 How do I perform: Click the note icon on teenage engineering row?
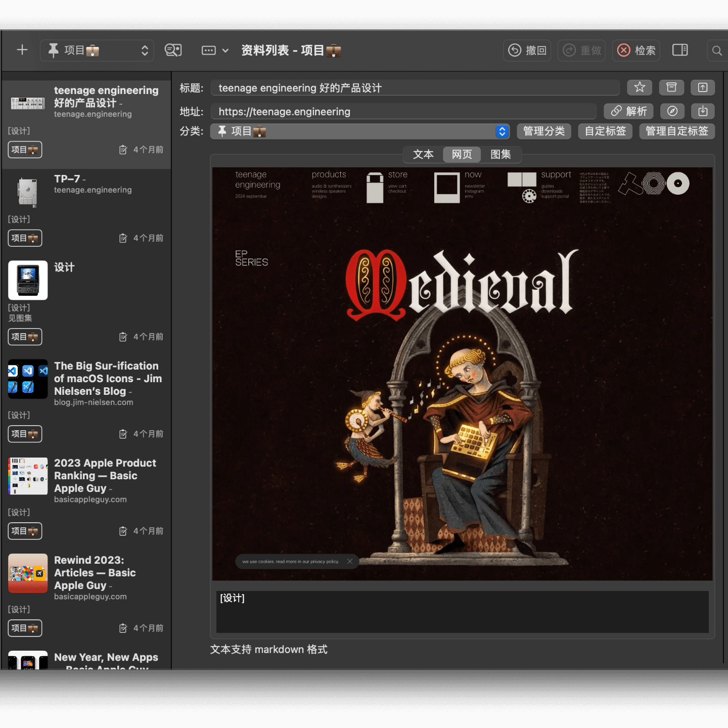click(123, 150)
